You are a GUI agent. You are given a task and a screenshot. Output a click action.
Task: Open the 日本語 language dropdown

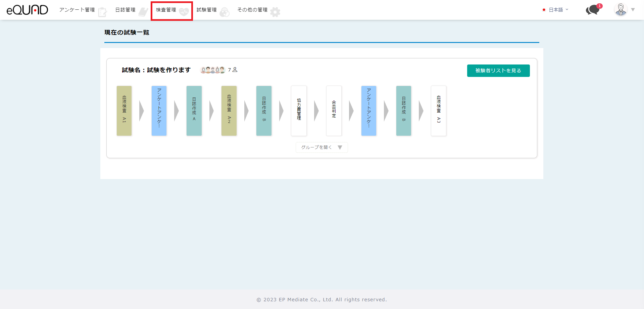556,10
